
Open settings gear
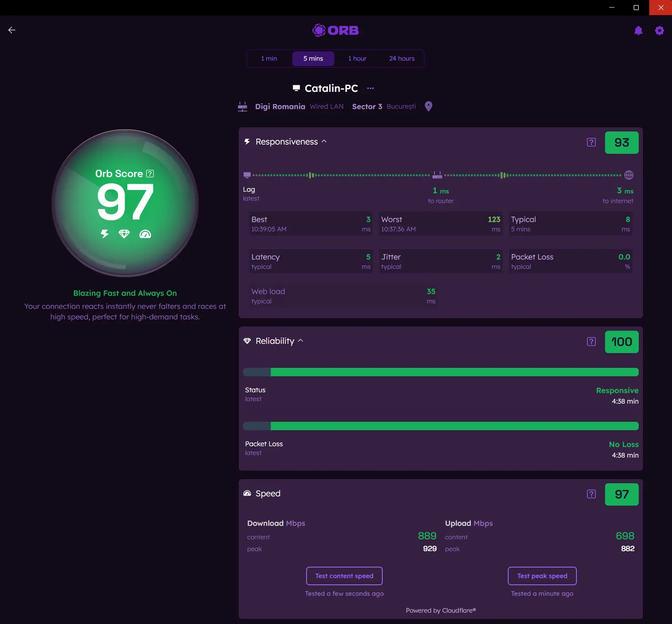point(659,30)
